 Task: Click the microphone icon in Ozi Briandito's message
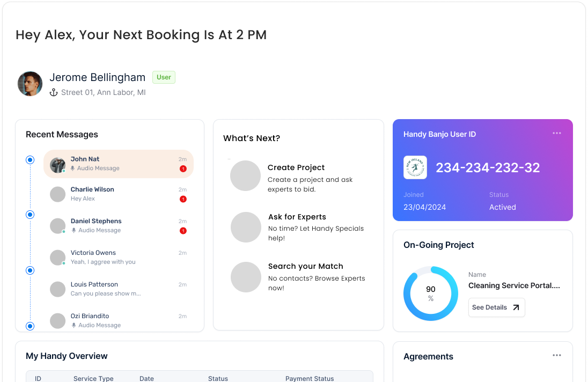click(x=74, y=325)
